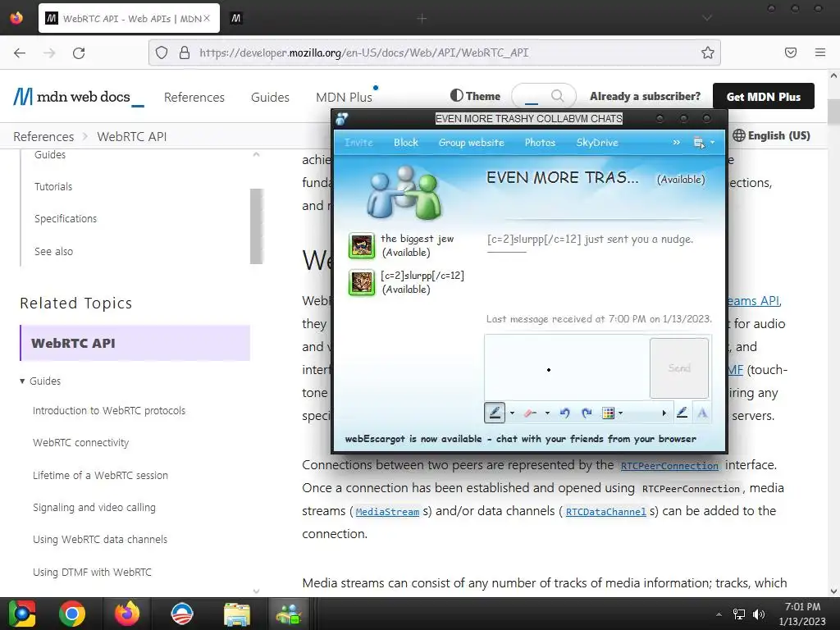Open Signaling and video calling
This screenshot has width=840, height=630.
(x=94, y=507)
